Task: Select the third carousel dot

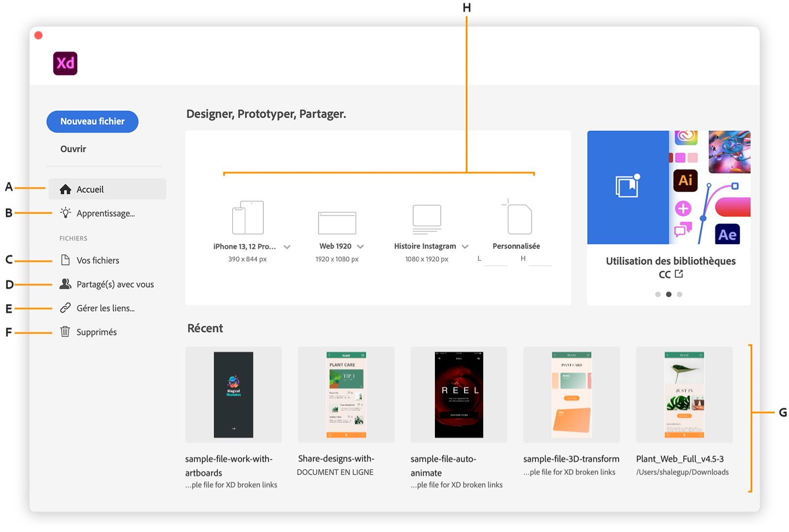Action: click(x=680, y=294)
